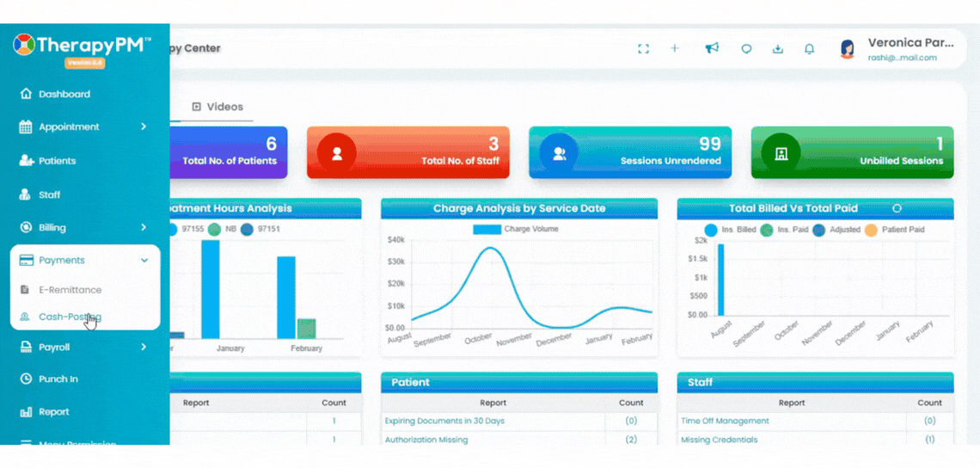The image size is (980, 468).
Task: Click the Sessions Unrendered card
Action: pos(630,152)
